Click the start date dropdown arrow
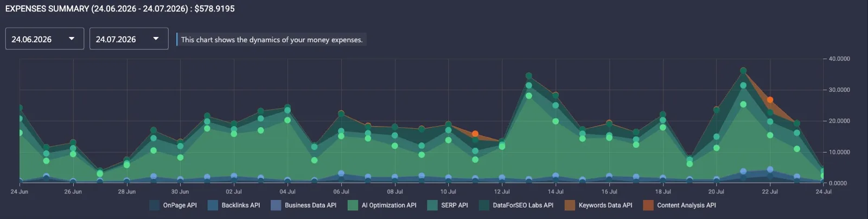The image size is (868, 219). [72, 39]
